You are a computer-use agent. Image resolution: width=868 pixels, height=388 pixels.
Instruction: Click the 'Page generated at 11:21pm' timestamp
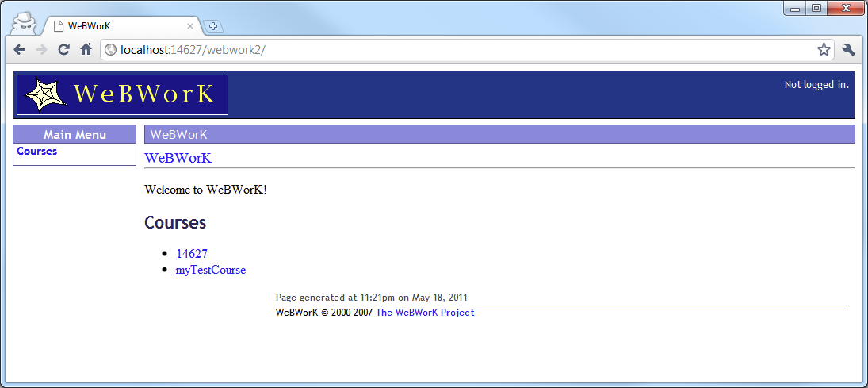(372, 298)
